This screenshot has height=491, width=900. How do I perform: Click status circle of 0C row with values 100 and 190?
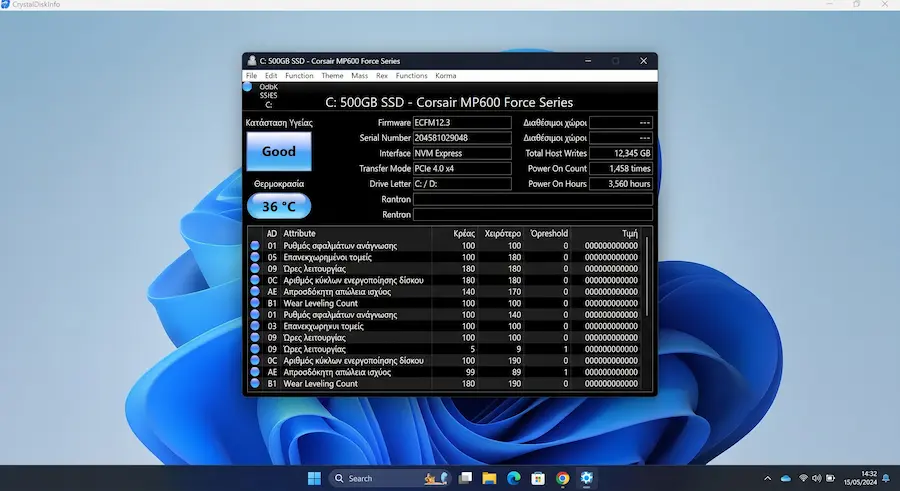coord(255,361)
